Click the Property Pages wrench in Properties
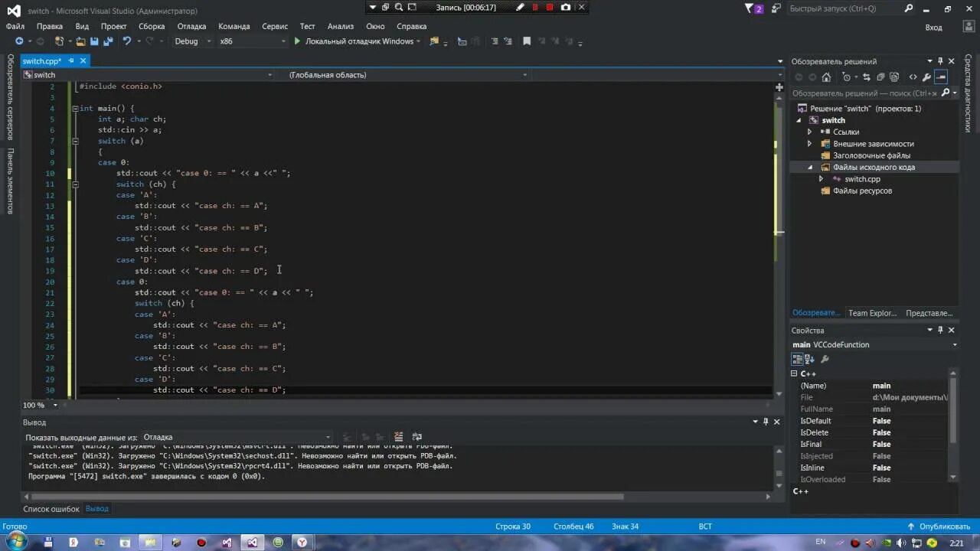This screenshot has height=551, width=980. (825, 359)
